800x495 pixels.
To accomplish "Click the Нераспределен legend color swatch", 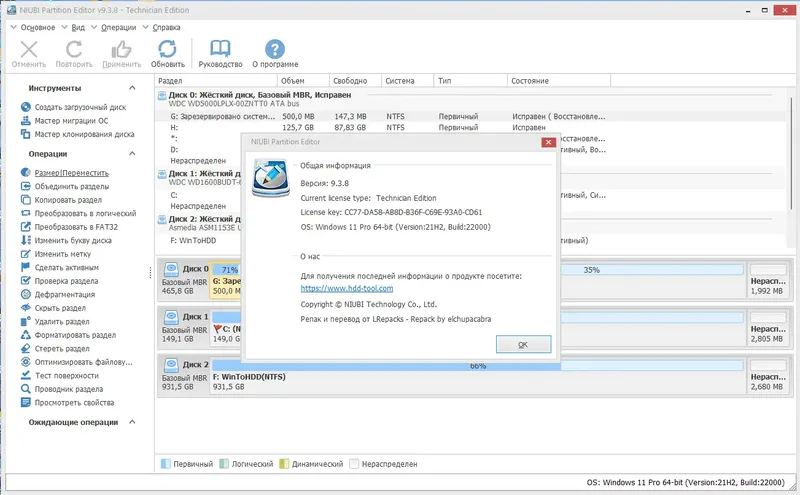I will (x=354, y=464).
